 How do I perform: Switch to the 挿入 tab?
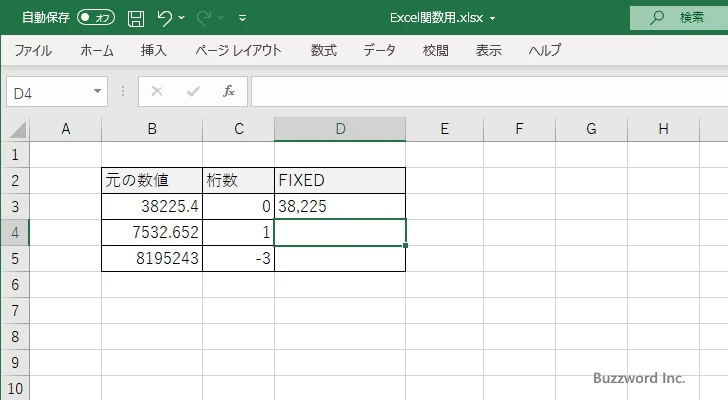154,50
